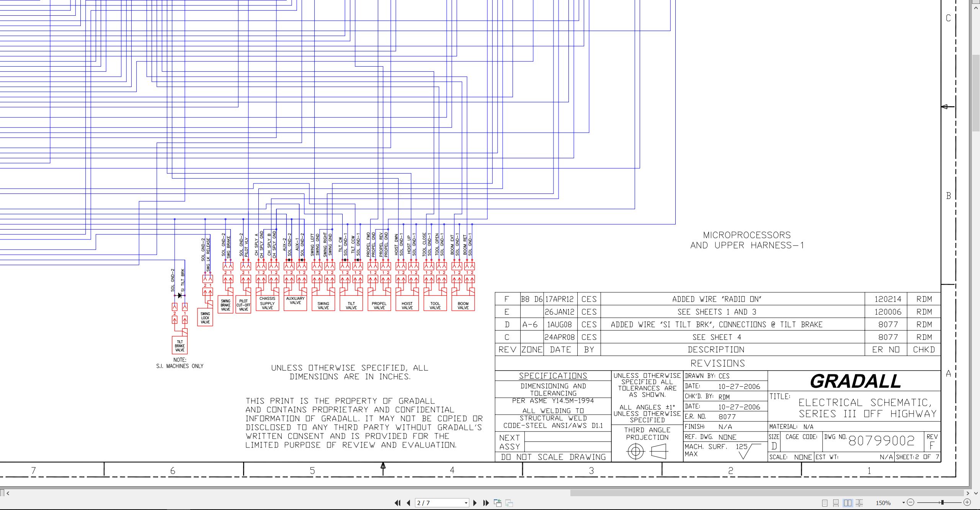Click the HOIST VALVE component box
Screen dimensions: 980x510
(407, 303)
